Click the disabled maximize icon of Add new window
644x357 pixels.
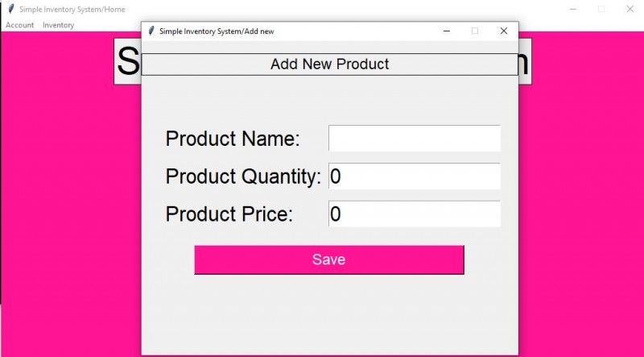coord(475,31)
